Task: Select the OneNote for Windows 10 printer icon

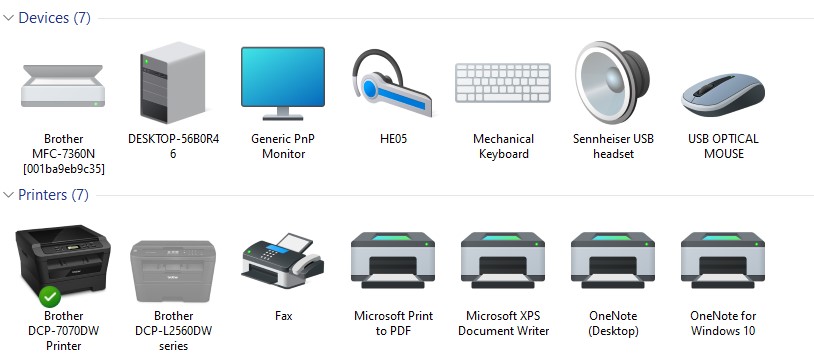Action: pyautogui.click(x=723, y=260)
